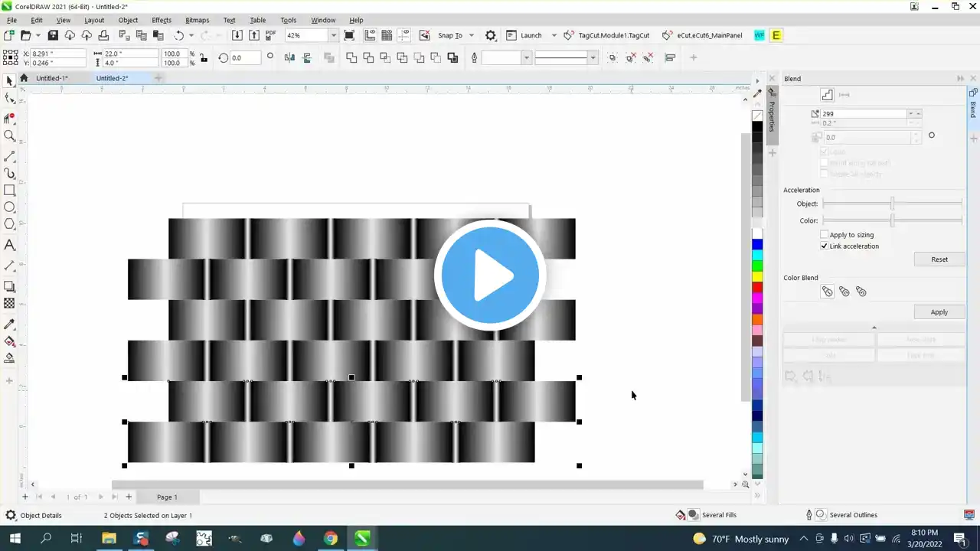
Task: Click the Launch button
Action: [x=524, y=35]
